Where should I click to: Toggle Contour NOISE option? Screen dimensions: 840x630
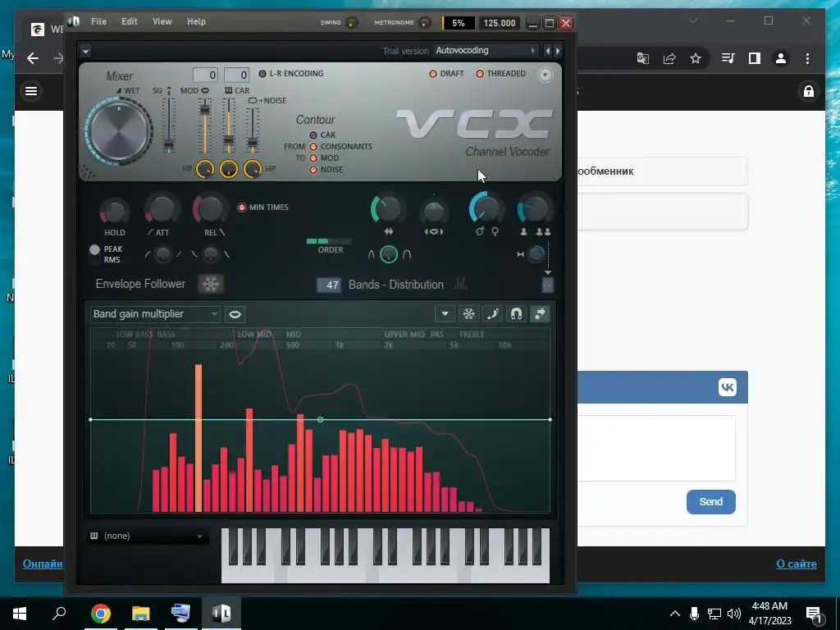click(x=313, y=170)
